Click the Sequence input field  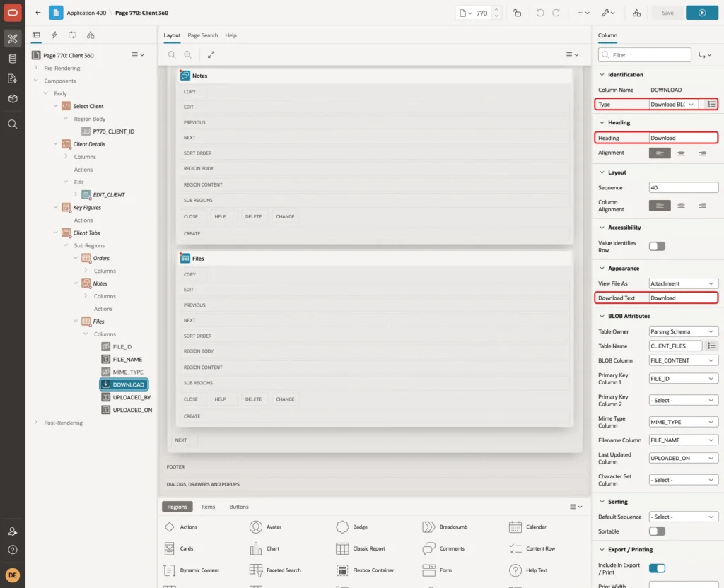[x=684, y=187]
